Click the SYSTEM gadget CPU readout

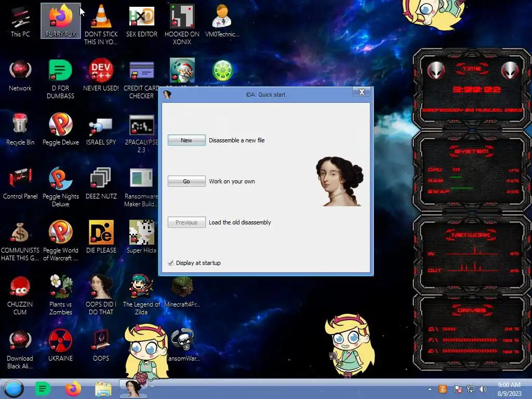[473, 170]
